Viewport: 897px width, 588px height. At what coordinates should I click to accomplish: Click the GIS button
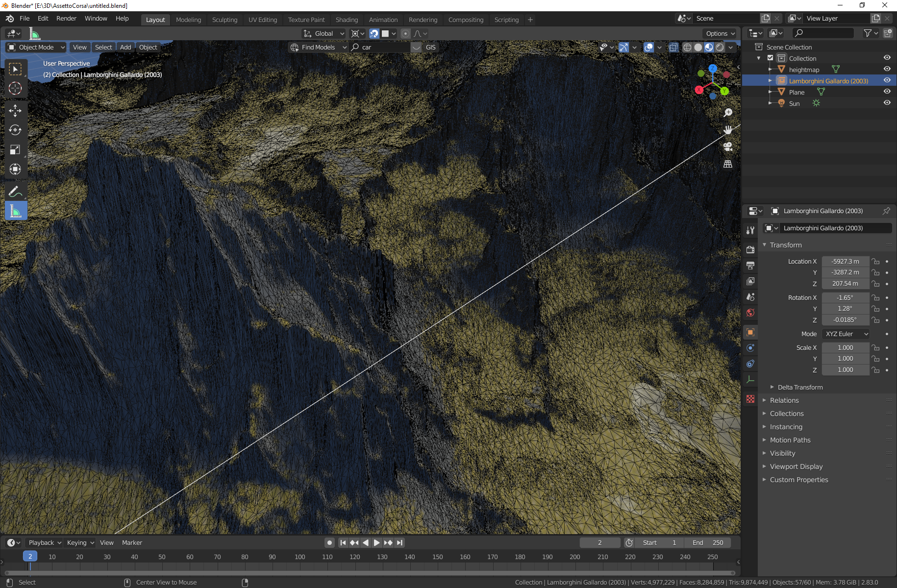pos(430,47)
